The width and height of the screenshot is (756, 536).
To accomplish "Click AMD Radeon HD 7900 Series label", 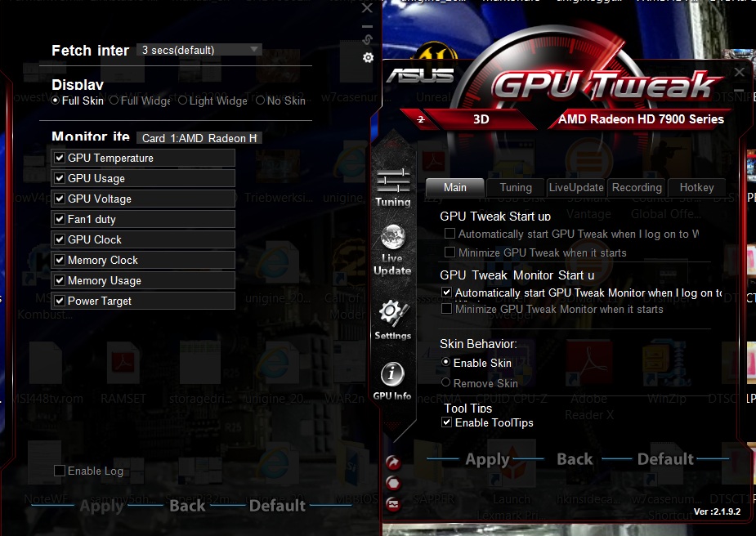I will point(641,119).
